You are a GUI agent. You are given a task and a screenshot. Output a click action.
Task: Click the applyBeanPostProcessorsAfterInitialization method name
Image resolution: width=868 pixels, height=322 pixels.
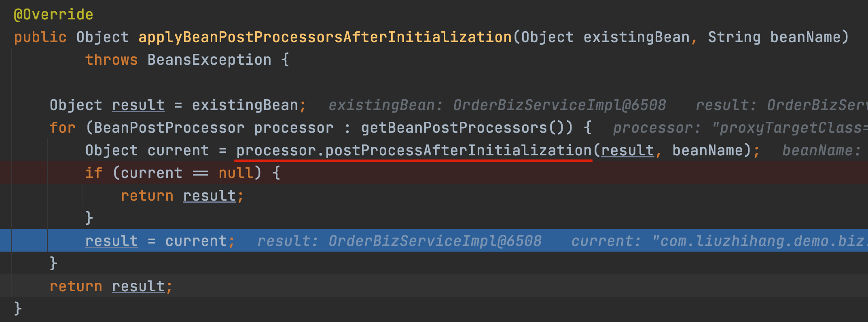coord(325,37)
